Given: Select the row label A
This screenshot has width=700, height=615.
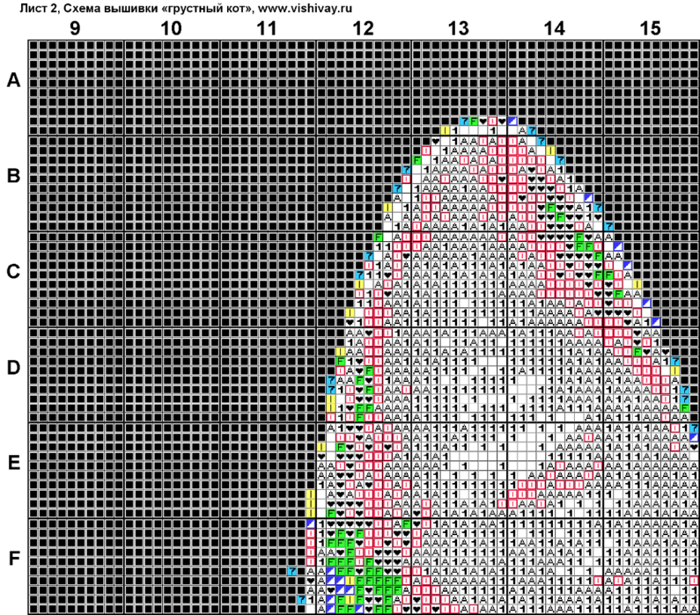Looking at the screenshot, I should point(14,81).
